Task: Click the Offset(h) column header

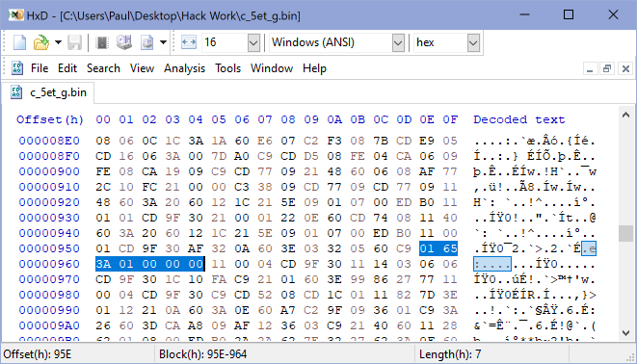Action: 50,119
